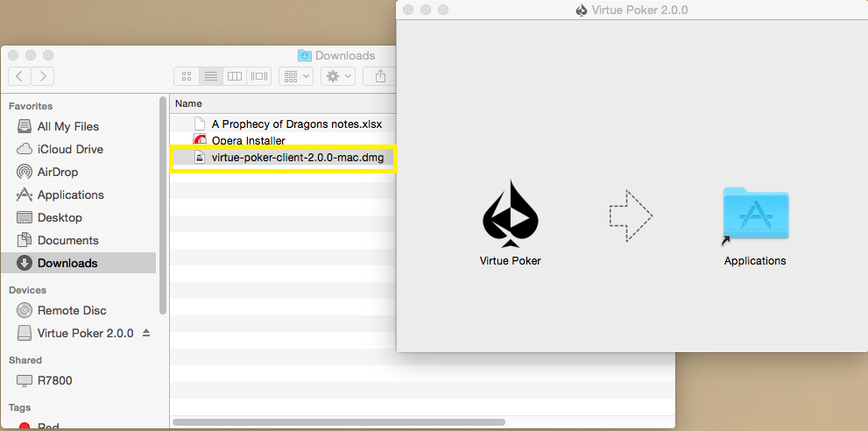Click the All My Files sidebar icon
The image size is (868, 431).
point(25,126)
